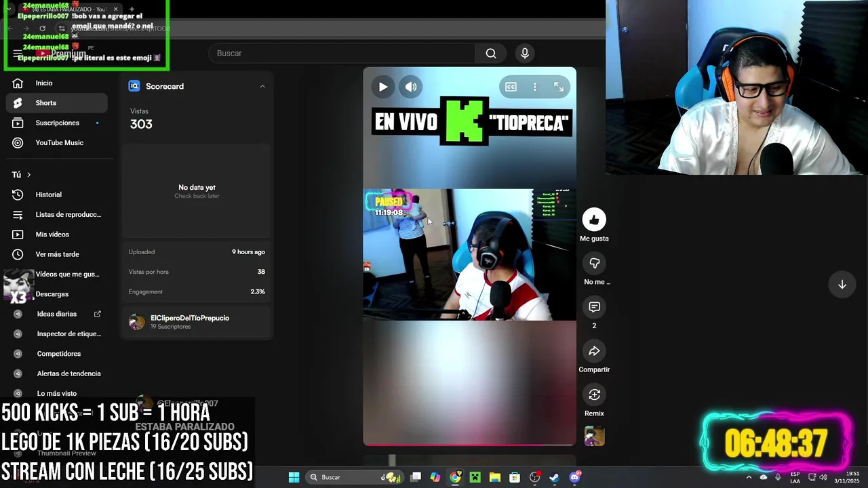868x488 pixels.
Task: Click the Vistas count 303
Action: pyautogui.click(x=141, y=124)
